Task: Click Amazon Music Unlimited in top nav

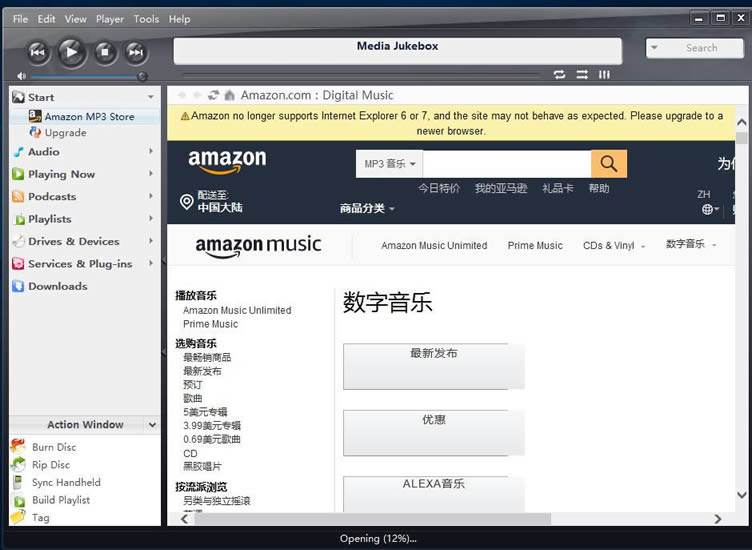Action: (x=434, y=246)
